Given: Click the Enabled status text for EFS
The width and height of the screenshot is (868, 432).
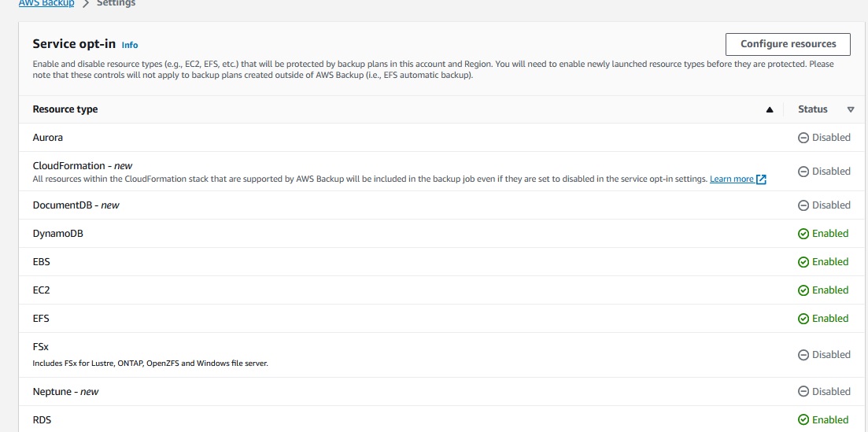Looking at the screenshot, I should pos(829,319).
